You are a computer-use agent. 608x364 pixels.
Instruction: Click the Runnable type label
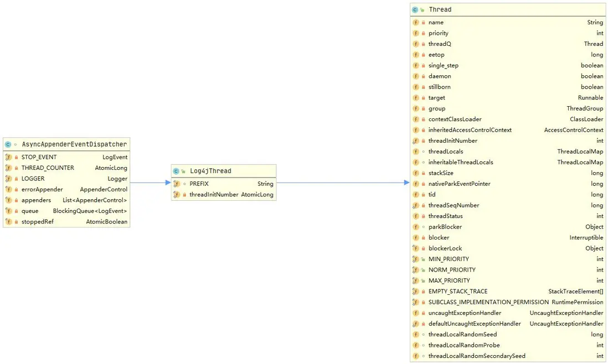click(590, 98)
